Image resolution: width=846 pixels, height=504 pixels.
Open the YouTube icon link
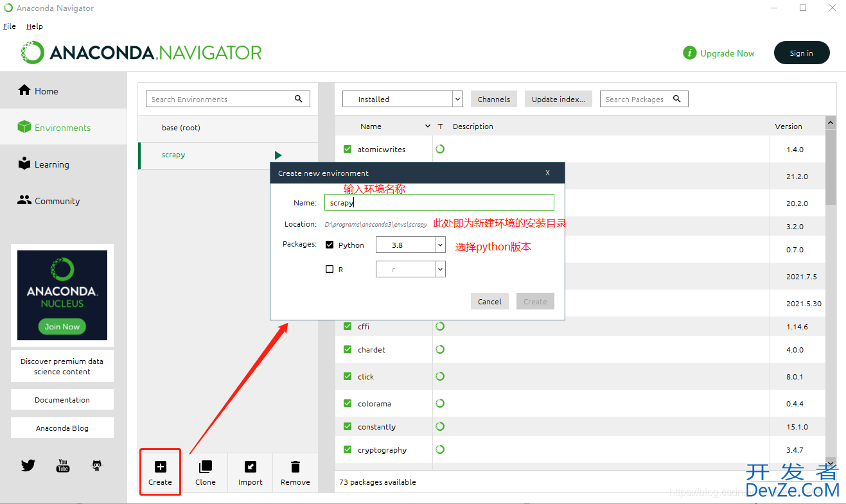coord(63,465)
